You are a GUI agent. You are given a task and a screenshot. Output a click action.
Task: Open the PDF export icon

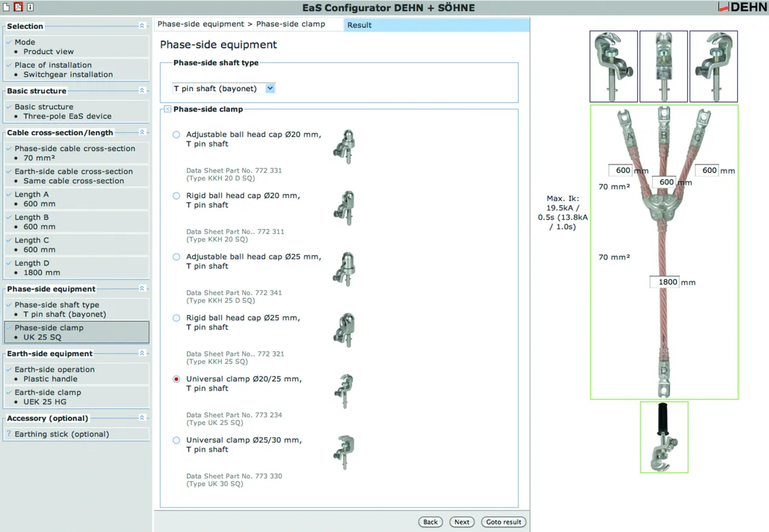(18, 7)
